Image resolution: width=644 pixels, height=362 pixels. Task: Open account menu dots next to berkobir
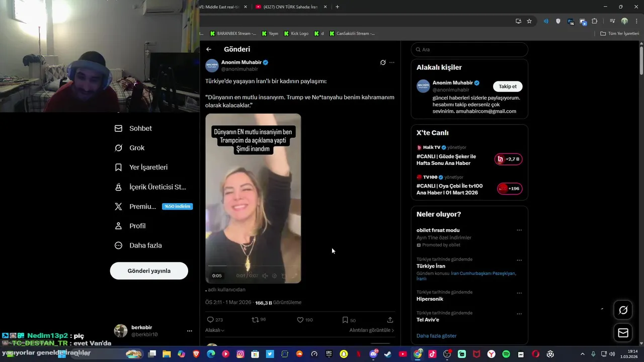point(190,331)
